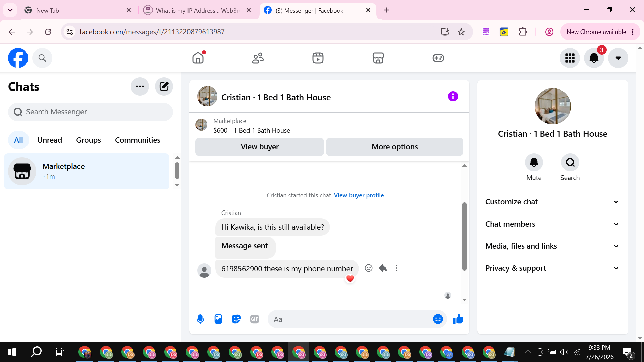Screen dimensions: 644x362
Task: Open Windows Task View
Action: [60, 352]
